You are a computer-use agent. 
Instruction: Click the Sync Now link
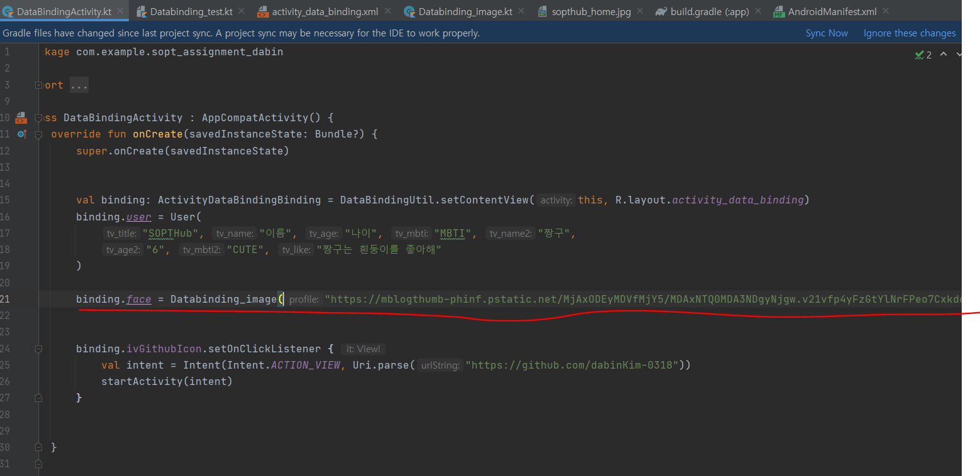(827, 33)
